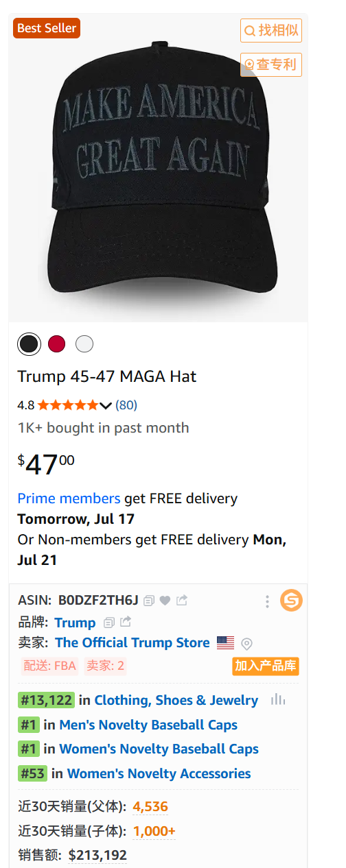Favorite the product with the heart icon
The height and width of the screenshot is (868, 346).
165,601
